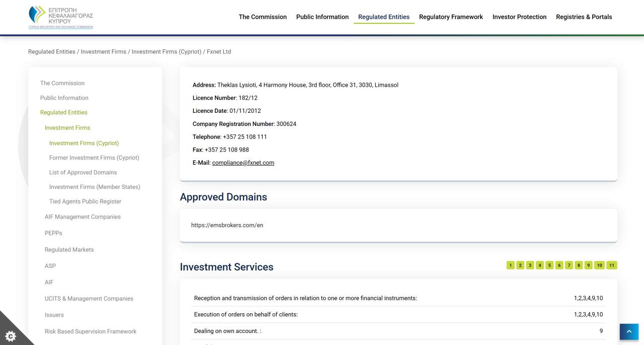Select green service badge number 3
The width and height of the screenshot is (644, 345).
tap(530, 265)
